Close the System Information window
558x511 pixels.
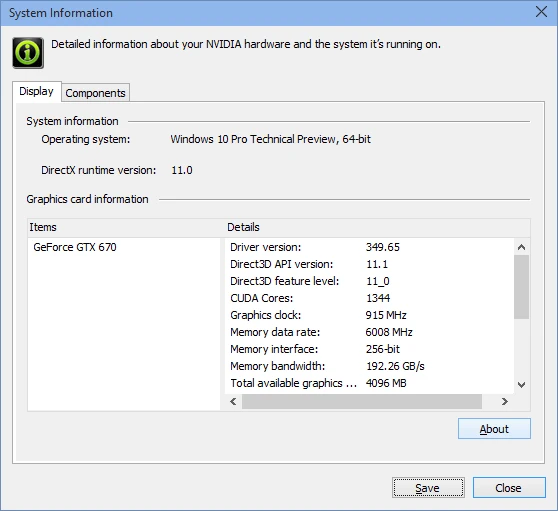coord(541,12)
